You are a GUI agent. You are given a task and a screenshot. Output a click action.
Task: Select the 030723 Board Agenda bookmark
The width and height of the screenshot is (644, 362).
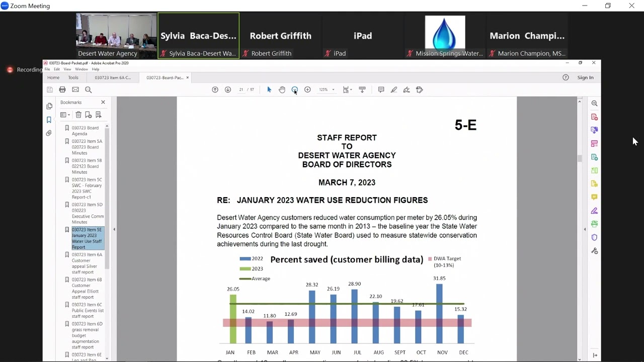[x=85, y=131]
